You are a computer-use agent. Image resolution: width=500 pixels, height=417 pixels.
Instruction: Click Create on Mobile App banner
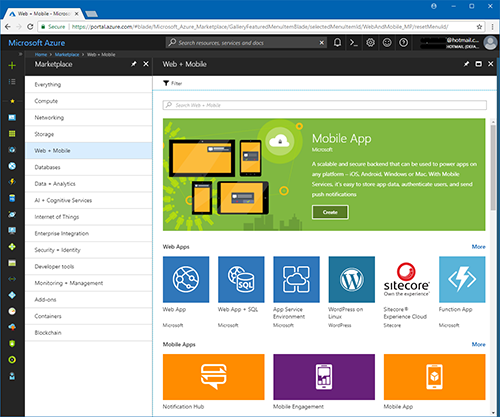[330, 212]
